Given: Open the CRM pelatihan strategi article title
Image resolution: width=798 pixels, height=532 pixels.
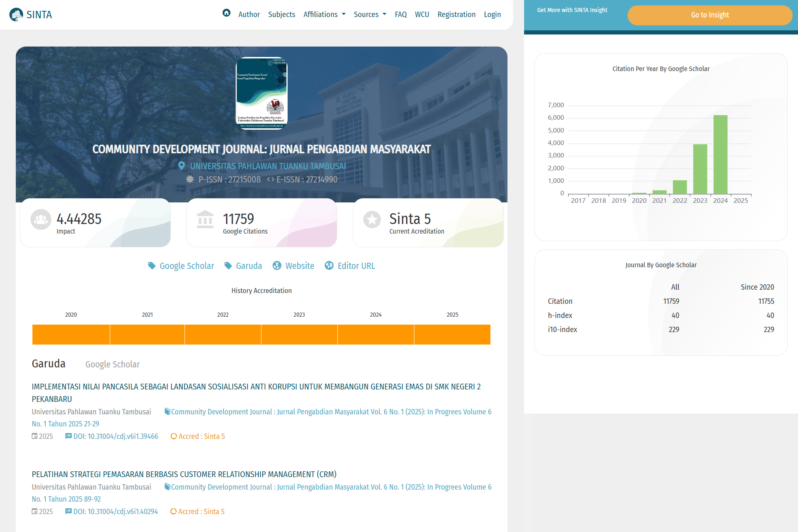Looking at the screenshot, I should coord(184,474).
